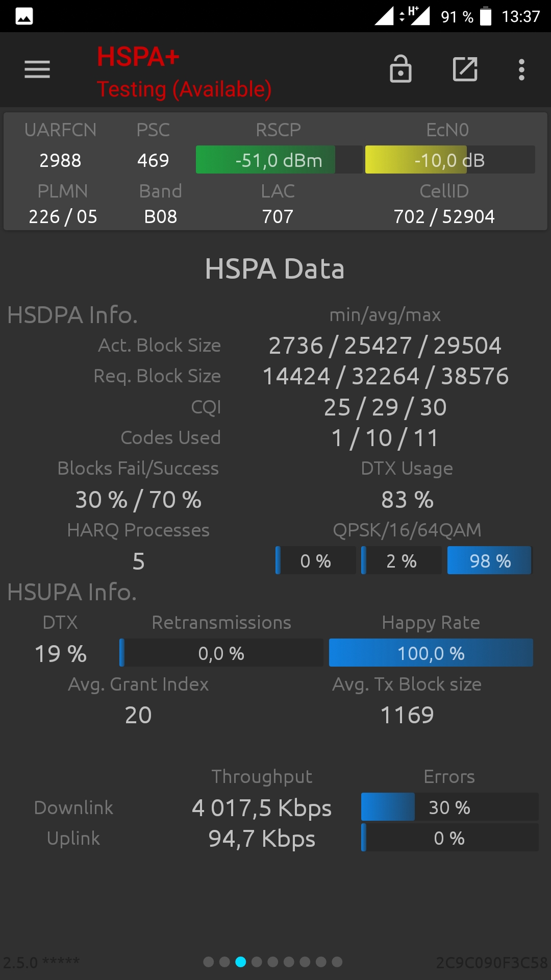Tap the HSPA+ network type title
The width and height of the screenshot is (551, 980).
138,57
